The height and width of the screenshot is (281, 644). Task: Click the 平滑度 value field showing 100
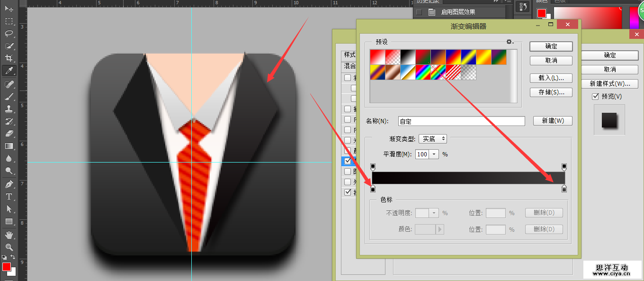(422, 154)
